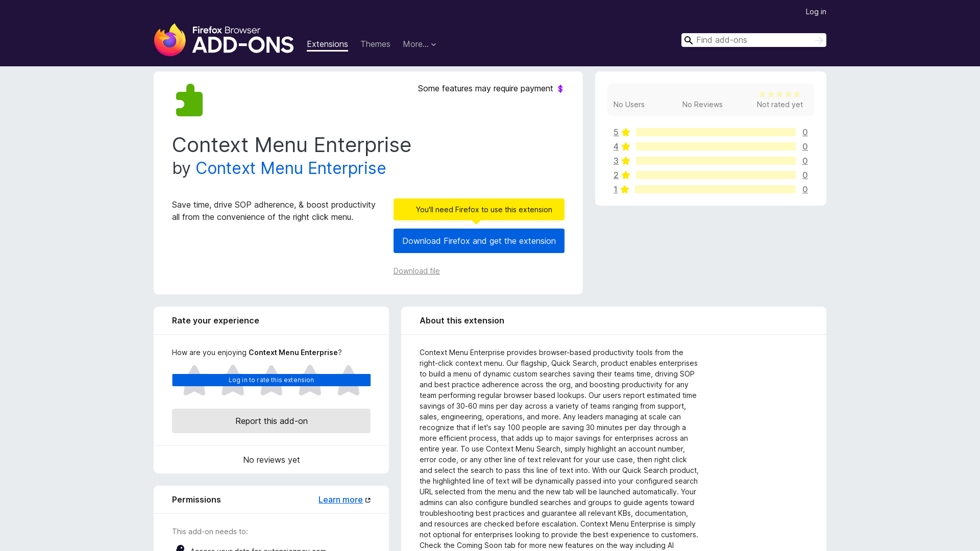Select the fourth rating star
The height and width of the screenshot is (551, 980).
(x=310, y=380)
